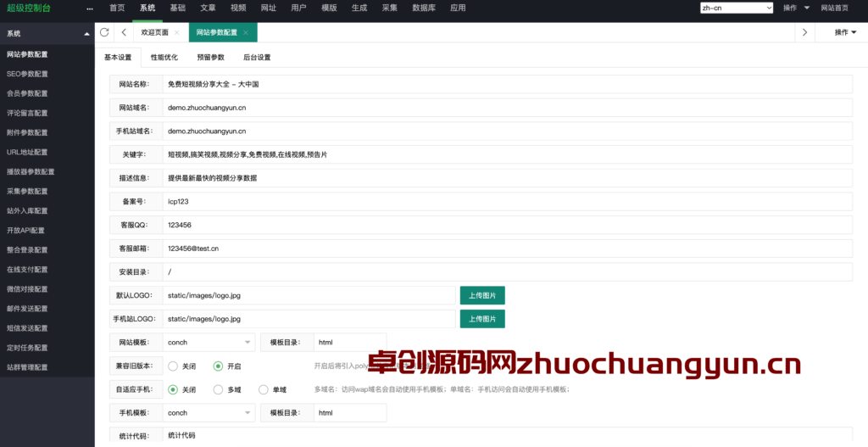Click the tabs scroll-right arrow
The image size is (868, 447).
[805, 32]
